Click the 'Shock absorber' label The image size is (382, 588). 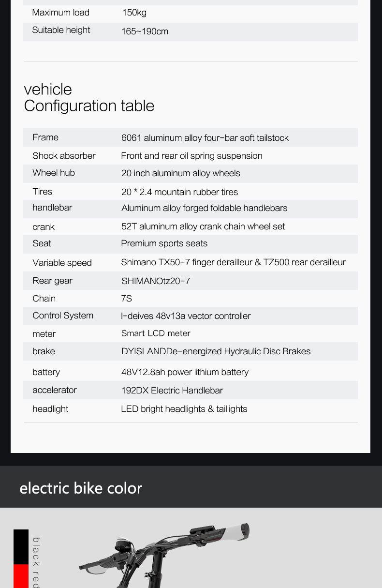coord(64,156)
